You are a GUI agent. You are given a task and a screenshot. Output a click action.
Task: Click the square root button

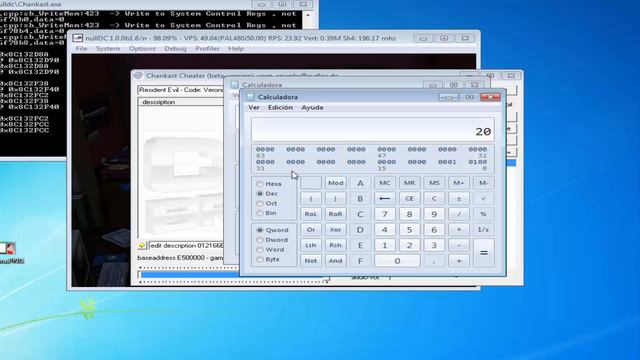pyautogui.click(x=483, y=198)
